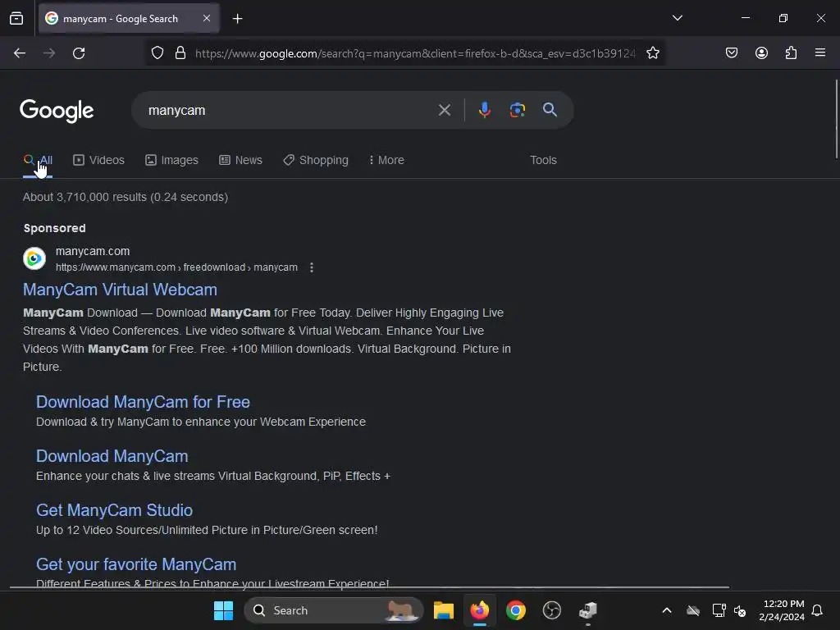Click the taskbar Search box
840x630 pixels.
coord(333,610)
